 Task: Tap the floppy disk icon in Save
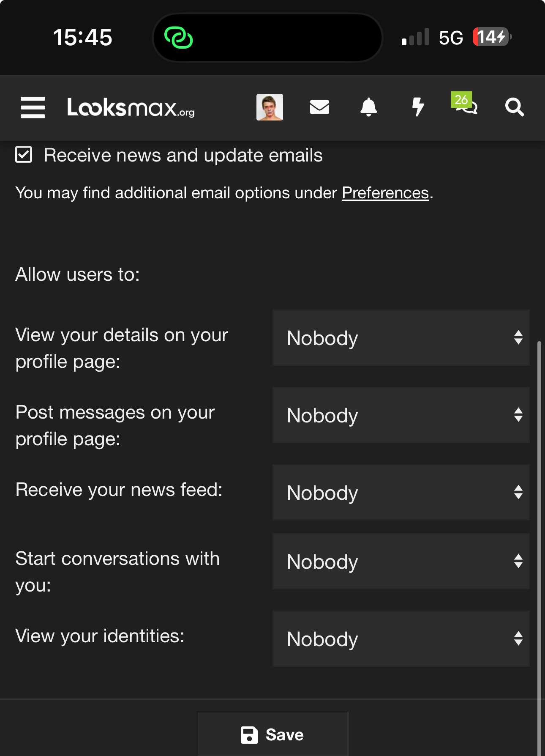coord(249,735)
